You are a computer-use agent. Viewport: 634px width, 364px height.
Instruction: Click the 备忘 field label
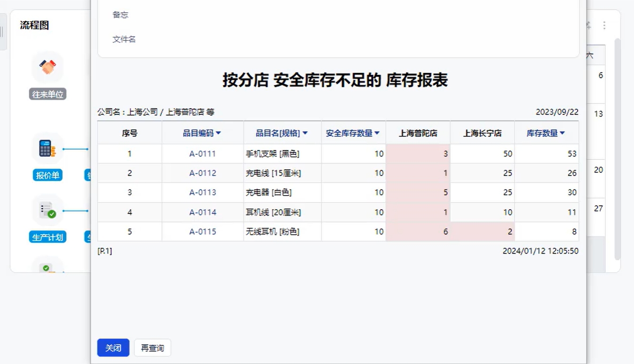coord(120,15)
